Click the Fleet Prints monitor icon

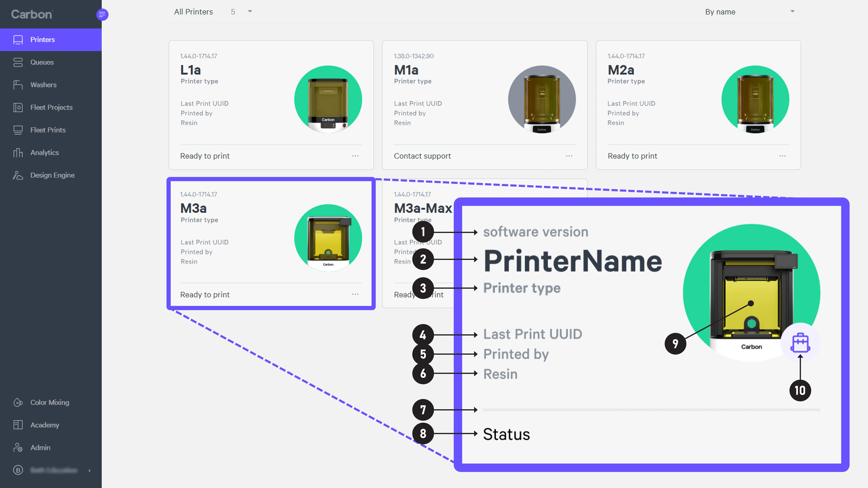click(x=18, y=130)
